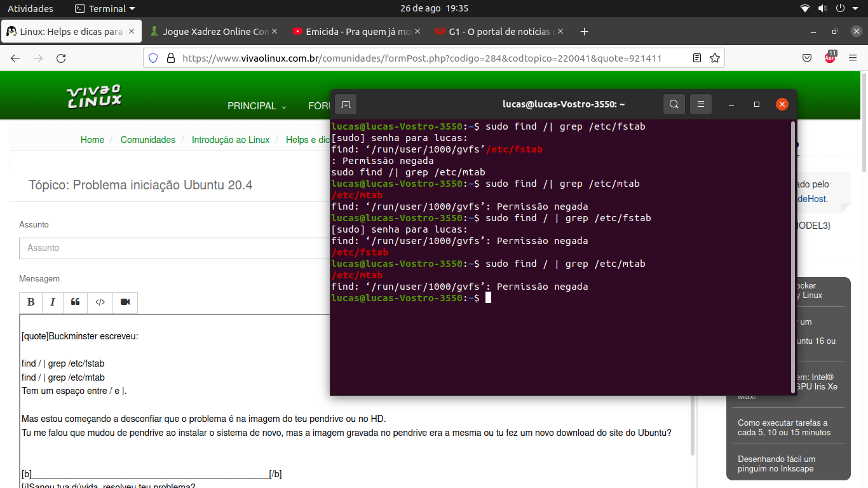Screen dimensions: 868x488
Task: Apply italic formatting in message editor
Action: [x=53, y=302]
